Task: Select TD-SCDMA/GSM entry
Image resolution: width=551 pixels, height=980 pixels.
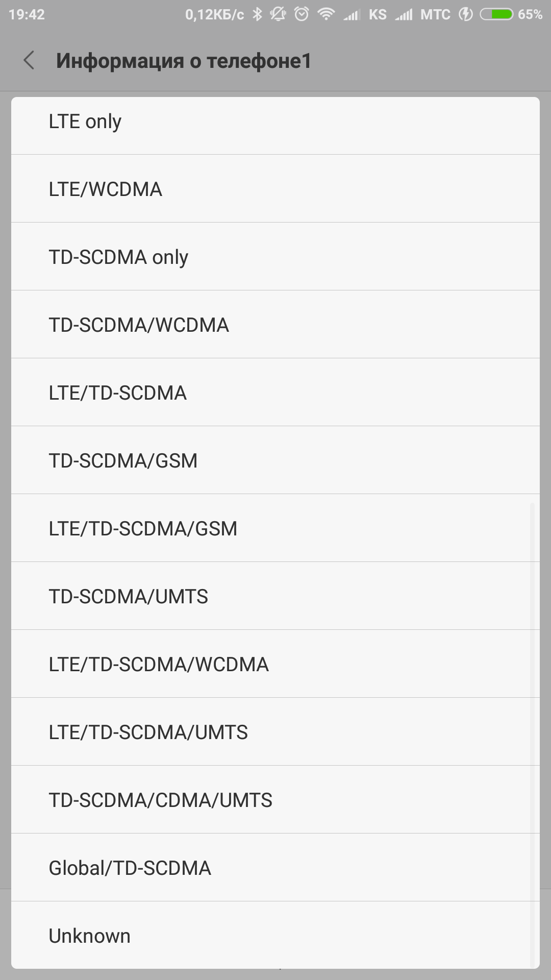Action: point(275,460)
